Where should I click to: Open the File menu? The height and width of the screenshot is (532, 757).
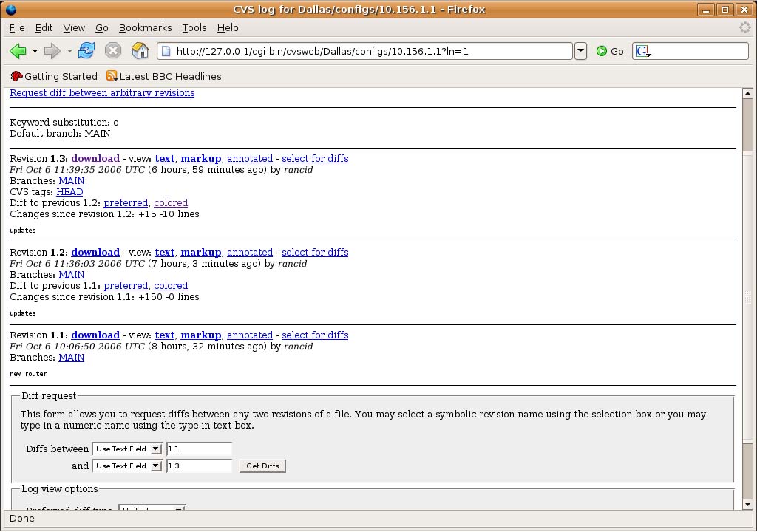click(17, 28)
